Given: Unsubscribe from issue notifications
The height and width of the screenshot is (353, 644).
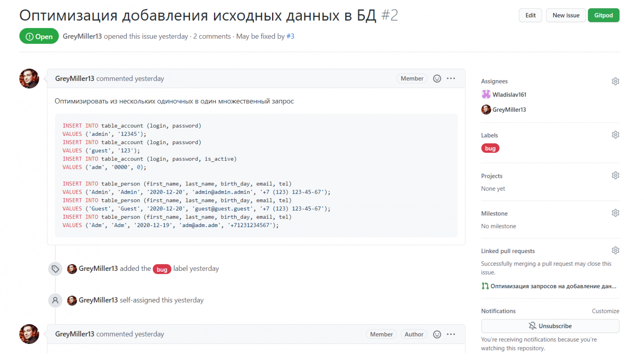Looking at the screenshot, I should [550, 326].
